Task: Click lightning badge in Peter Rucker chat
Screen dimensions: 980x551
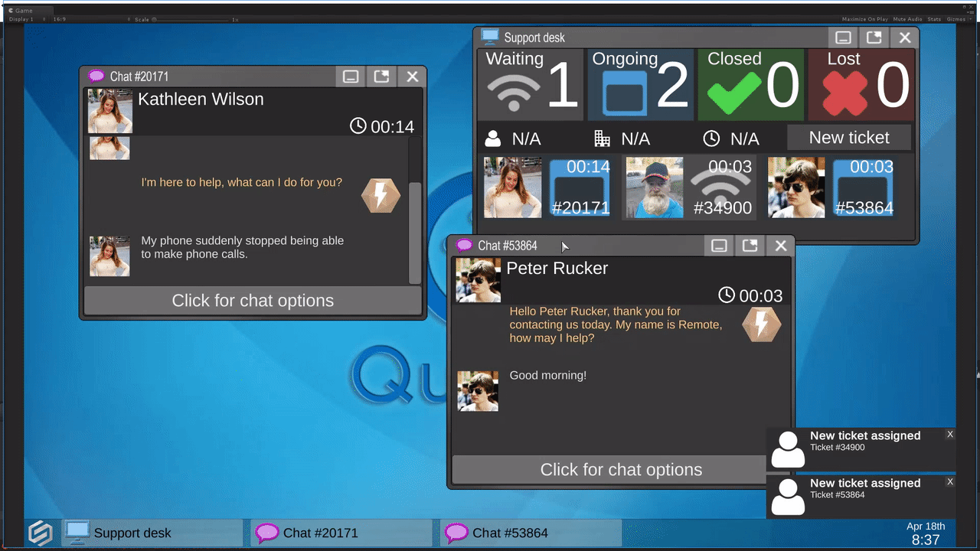Action: pos(761,325)
